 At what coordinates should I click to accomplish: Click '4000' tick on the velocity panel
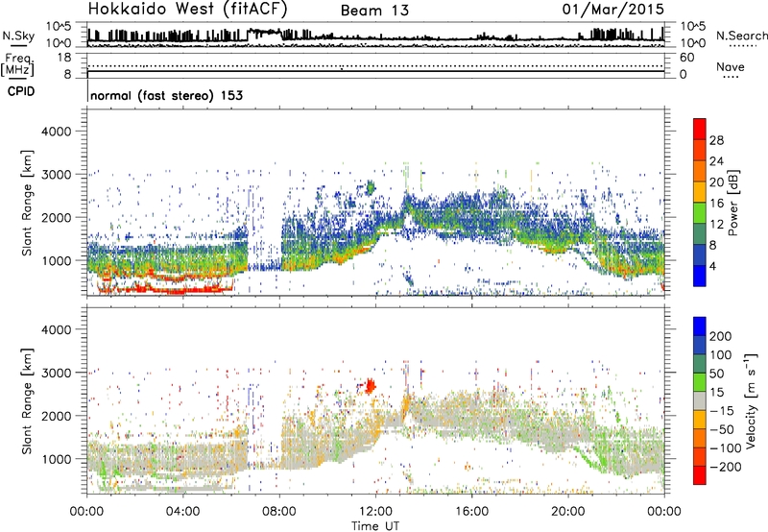[x=57, y=329]
